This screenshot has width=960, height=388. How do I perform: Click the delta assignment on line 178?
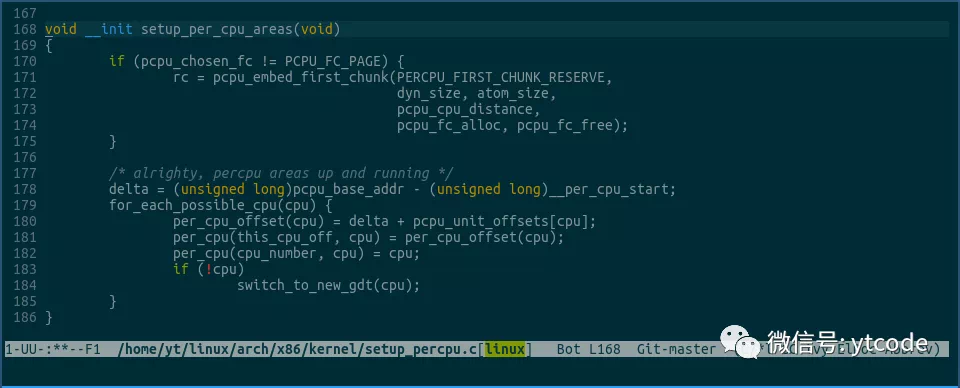392,189
